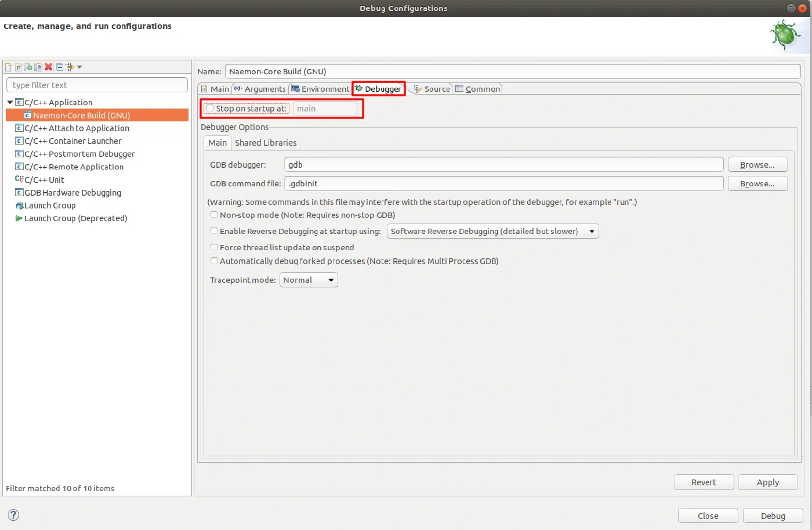
Task: Click the GDB debugger path field
Action: 504,165
